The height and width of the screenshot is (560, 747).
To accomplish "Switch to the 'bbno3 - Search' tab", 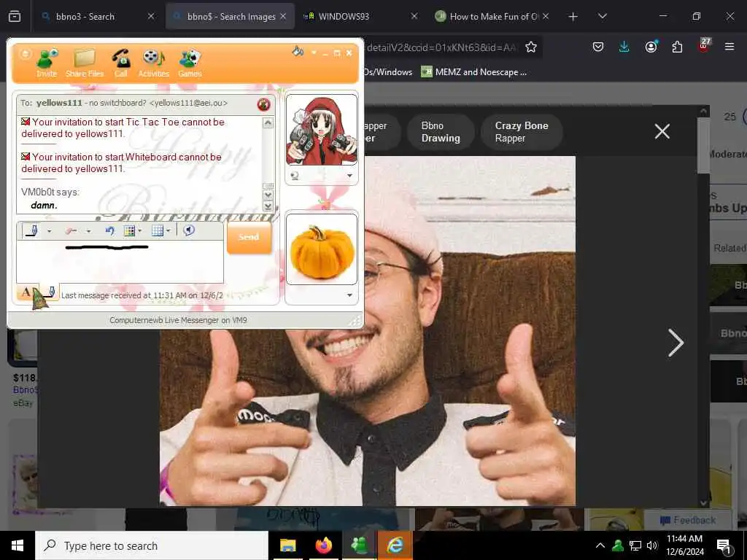I will click(x=98, y=16).
